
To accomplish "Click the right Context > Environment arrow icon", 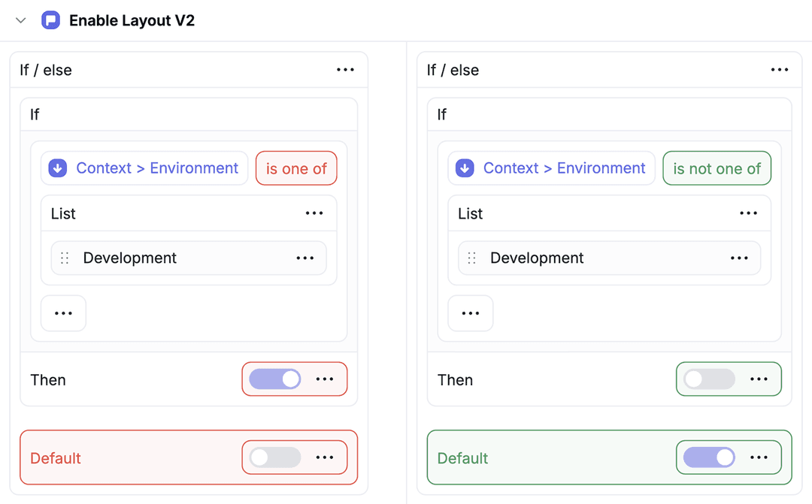I will pyautogui.click(x=465, y=168).
